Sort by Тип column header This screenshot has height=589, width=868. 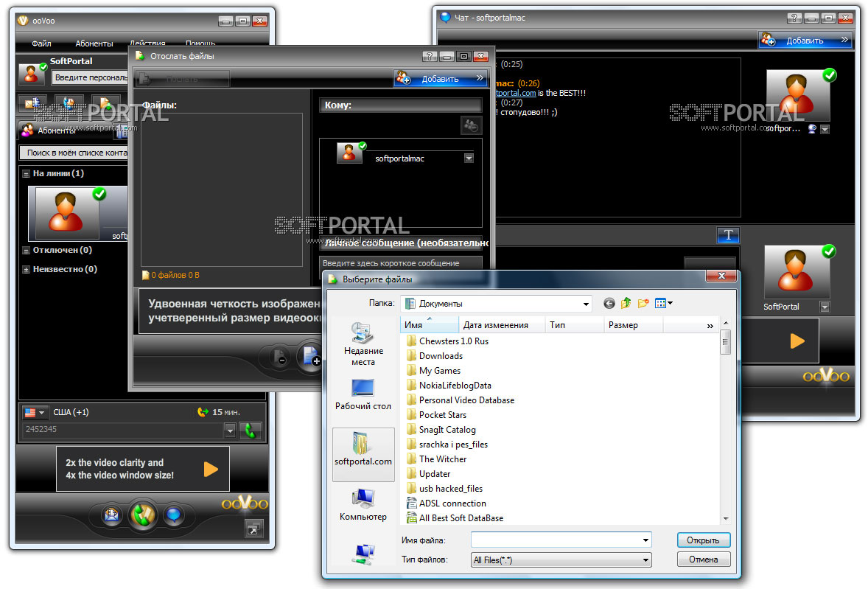575,325
